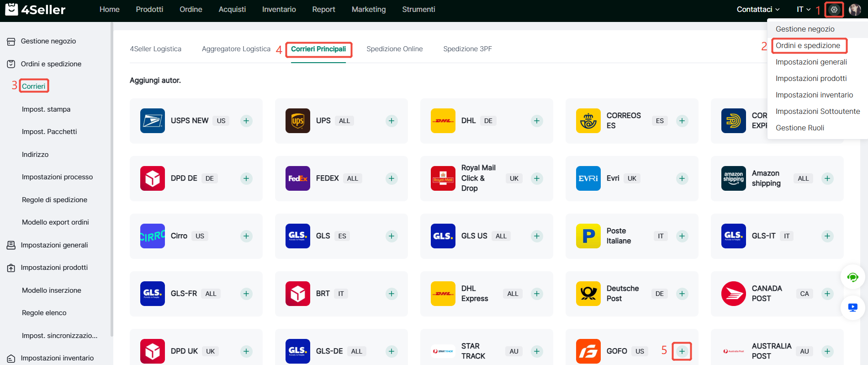
Task: Open Regole di spedizione in the sidebar
Action: point(54,200)
